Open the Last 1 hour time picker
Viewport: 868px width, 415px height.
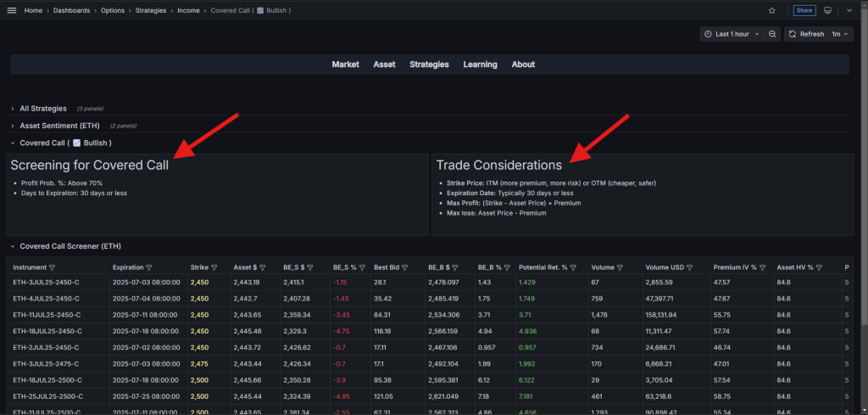pyautogui.click(x=732, y=34)
